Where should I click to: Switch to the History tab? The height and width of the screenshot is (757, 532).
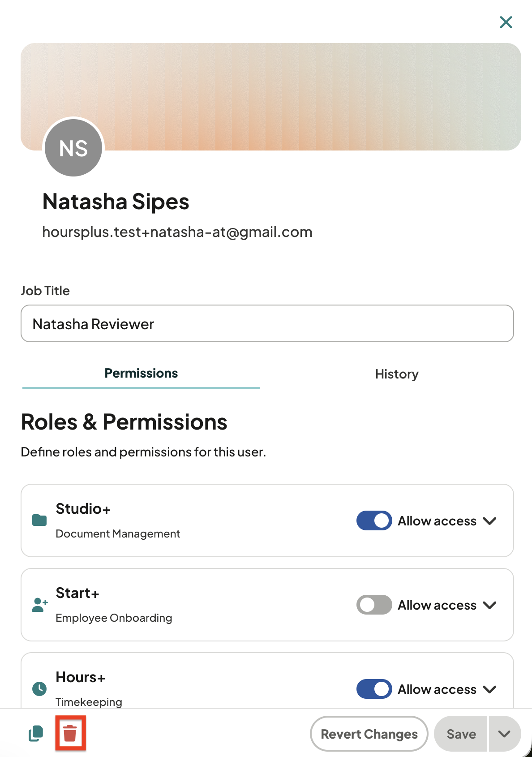(397, 374)
